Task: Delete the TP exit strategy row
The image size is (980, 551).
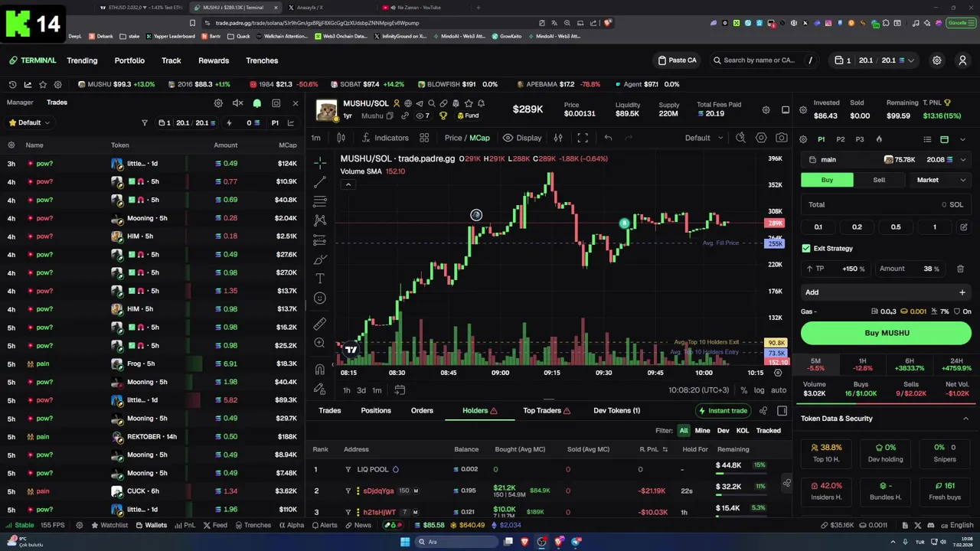Action: pos(960,269)
